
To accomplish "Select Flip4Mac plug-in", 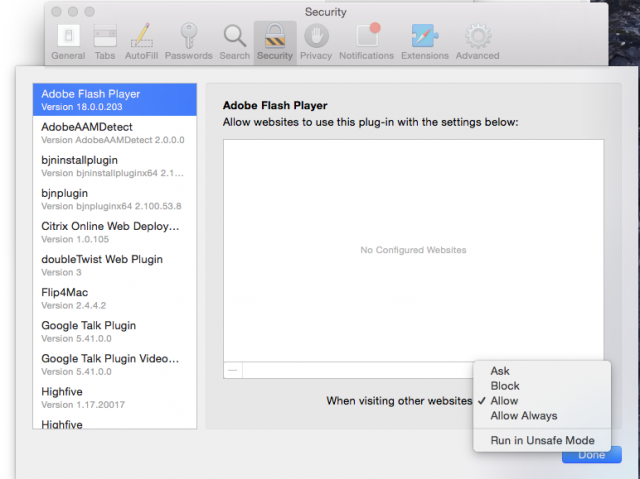I will point(115,298).
